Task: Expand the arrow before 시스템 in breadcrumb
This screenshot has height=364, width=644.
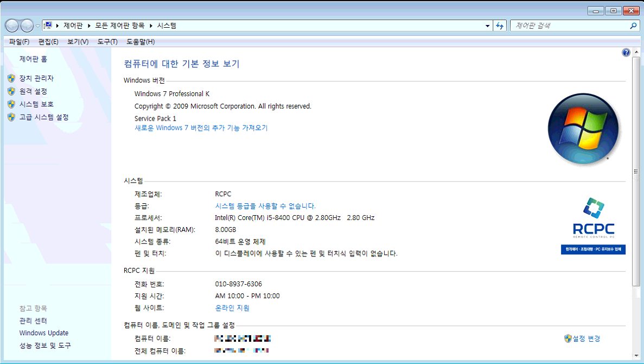Action: (151, 26)
